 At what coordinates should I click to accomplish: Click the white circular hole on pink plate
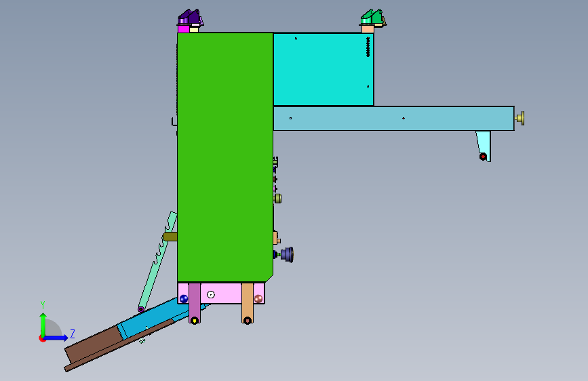click(211, 295)
